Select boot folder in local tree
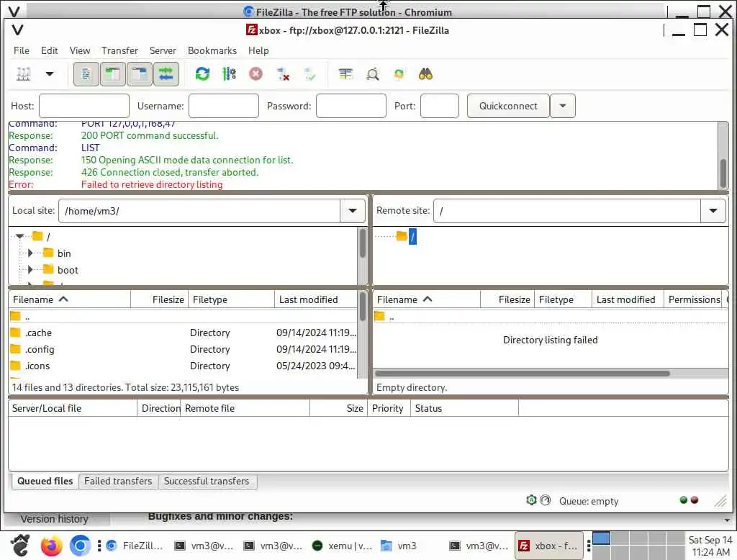This screenshot has width=737, height=560. 68,270
